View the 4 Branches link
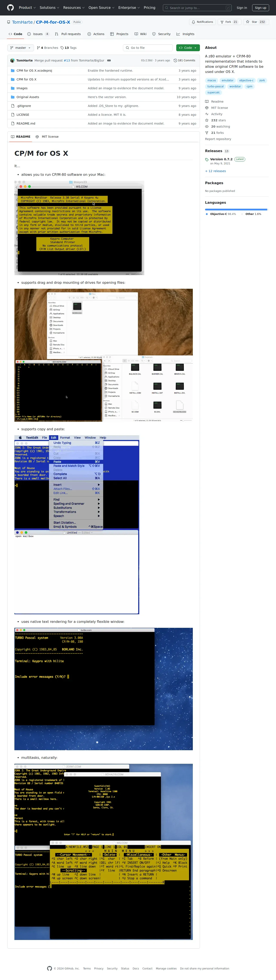Viewport: 276px width, 980px height. (x=48, y=48)
